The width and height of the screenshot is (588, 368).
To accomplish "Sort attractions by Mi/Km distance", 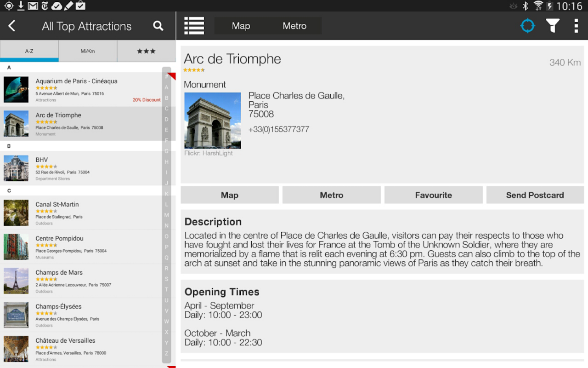I will tap(88, 51).
